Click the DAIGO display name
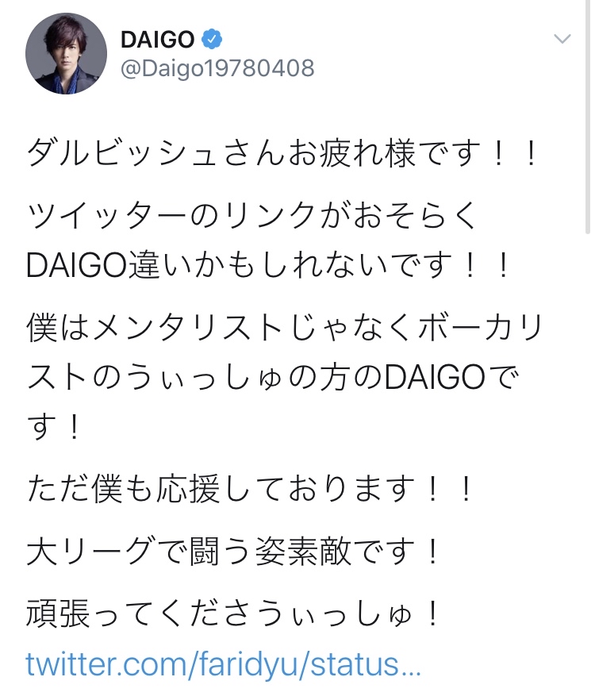Screen dimensions: 595x700 coord(158,40)
